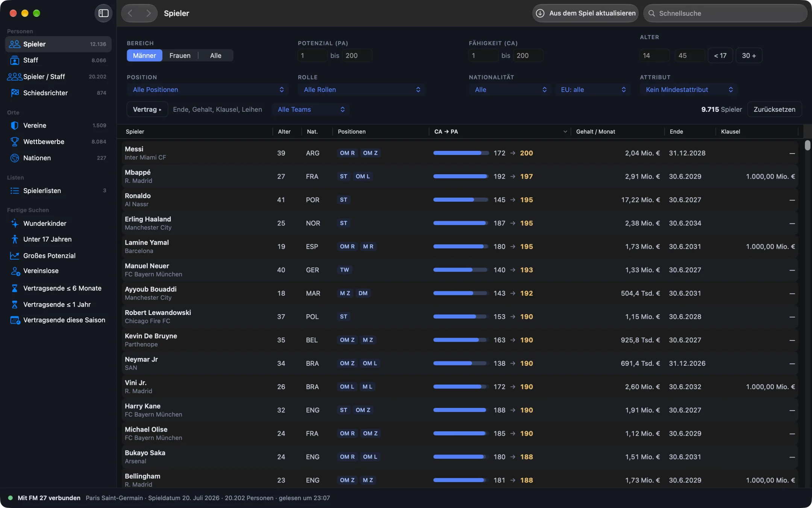Click the Wettbewerbe trophy icon

click(x=15, y=141)
